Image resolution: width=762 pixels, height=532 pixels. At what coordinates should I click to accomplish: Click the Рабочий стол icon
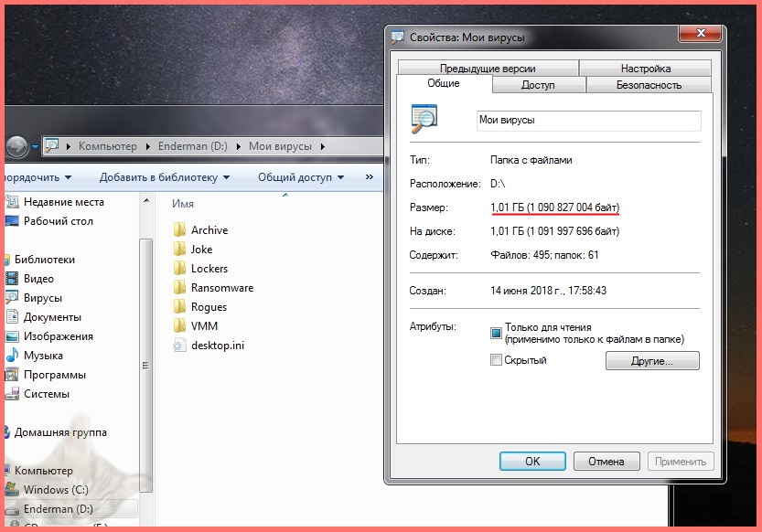pyautogui.click(x=12, y=221)
